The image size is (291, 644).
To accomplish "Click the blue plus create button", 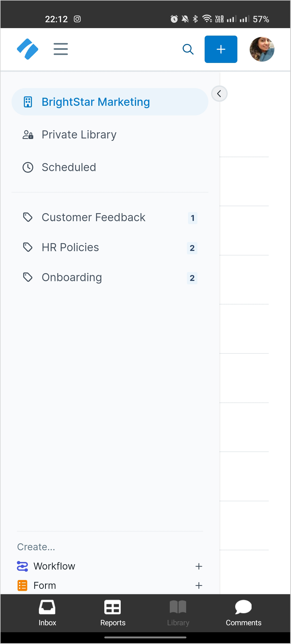I will pos(221,49).
